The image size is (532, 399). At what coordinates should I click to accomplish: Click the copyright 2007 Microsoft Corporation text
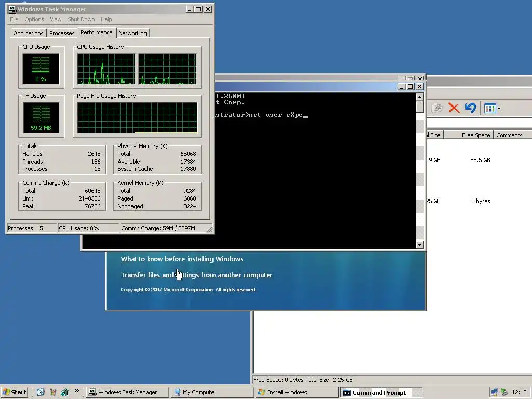click(189, 290)
